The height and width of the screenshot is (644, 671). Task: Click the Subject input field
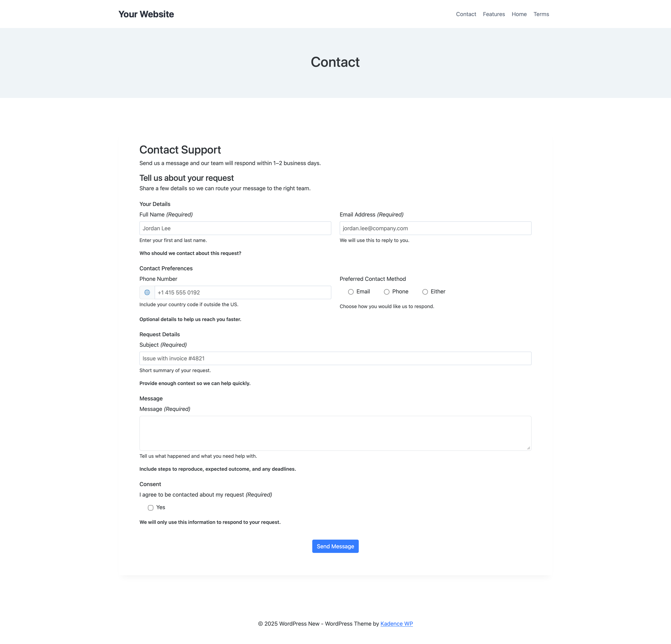pos(335,358)
